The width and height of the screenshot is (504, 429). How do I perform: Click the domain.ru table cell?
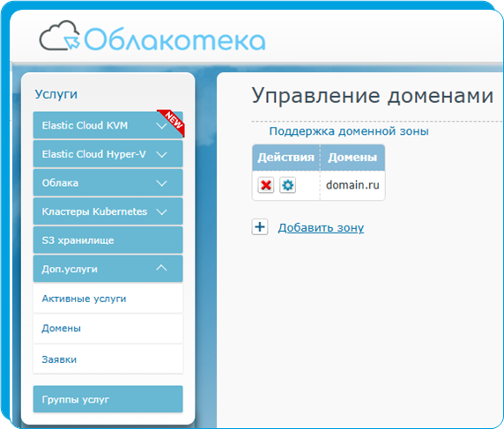point(352,185)
